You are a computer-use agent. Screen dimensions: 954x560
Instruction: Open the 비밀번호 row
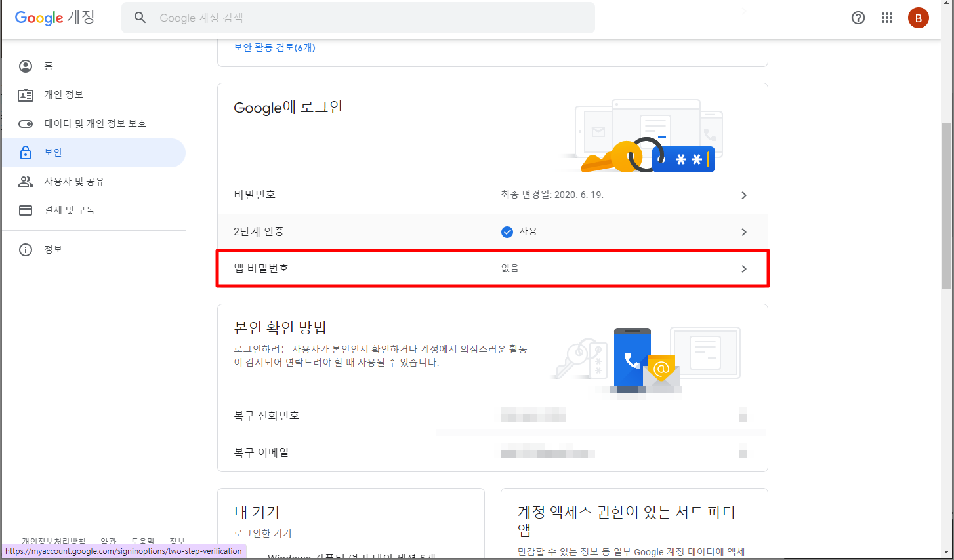[x=493, y=195]
